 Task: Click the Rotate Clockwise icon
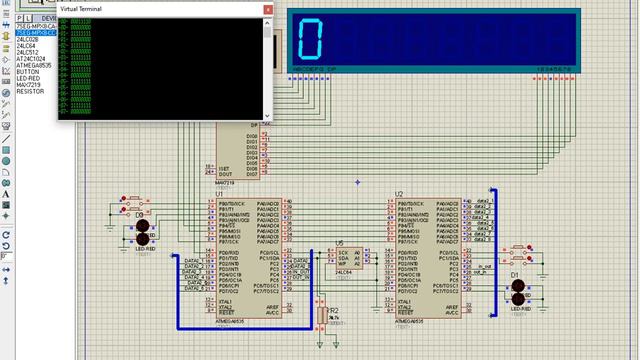(6, 235)
